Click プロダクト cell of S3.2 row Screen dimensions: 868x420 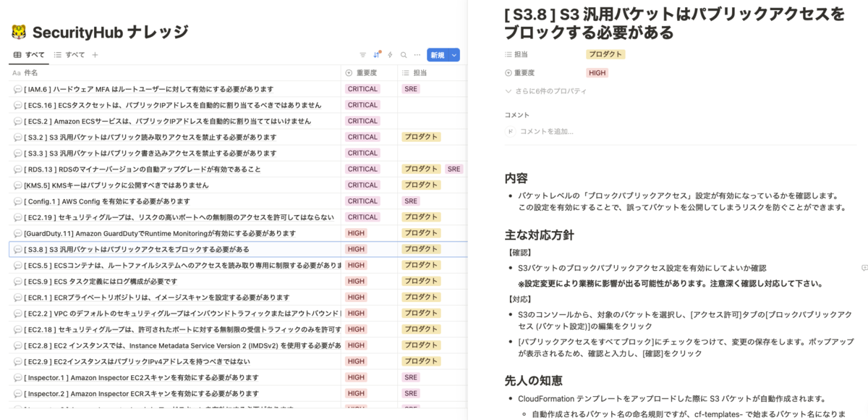[421, 137]
